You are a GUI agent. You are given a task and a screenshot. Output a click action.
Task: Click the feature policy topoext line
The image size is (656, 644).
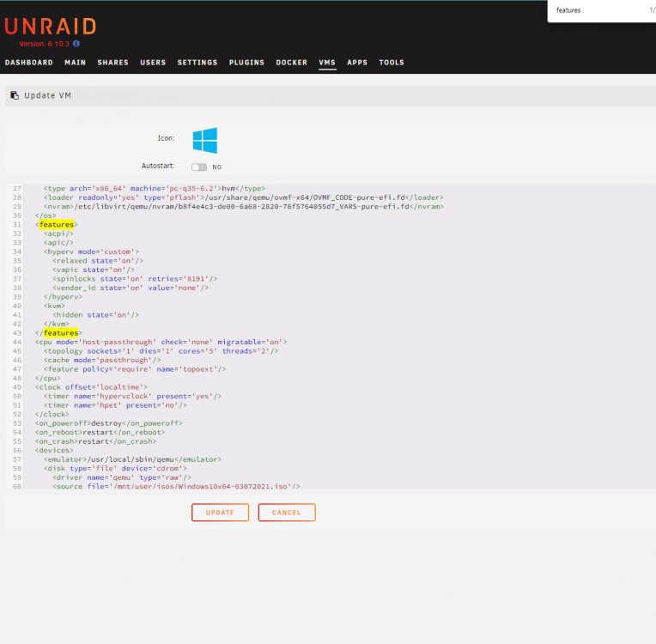click(135, 369)
